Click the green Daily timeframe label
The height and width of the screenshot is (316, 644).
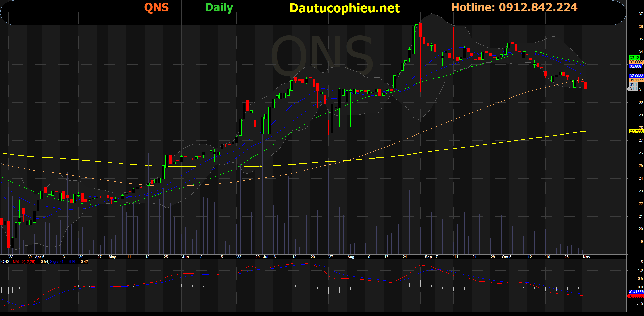pyautogui.click(x=219, y=8)
